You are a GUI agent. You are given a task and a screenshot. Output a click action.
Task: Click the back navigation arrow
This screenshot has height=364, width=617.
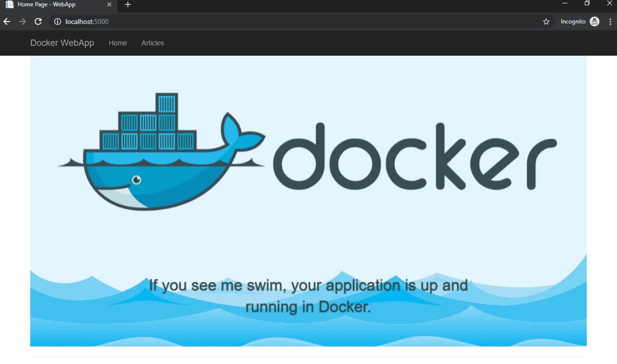(x=7, y=21)
